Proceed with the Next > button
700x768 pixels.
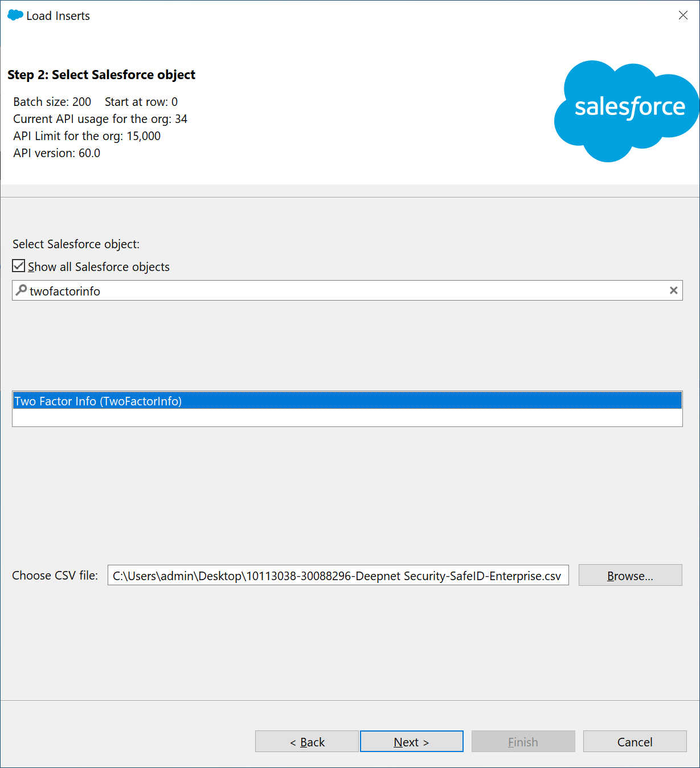click(412, 741)
